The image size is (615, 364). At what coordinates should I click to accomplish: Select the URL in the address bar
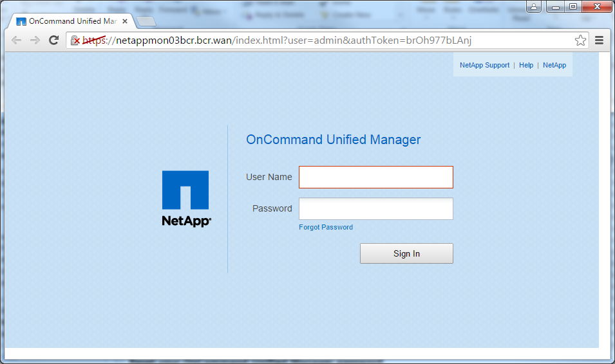(322, 41)
